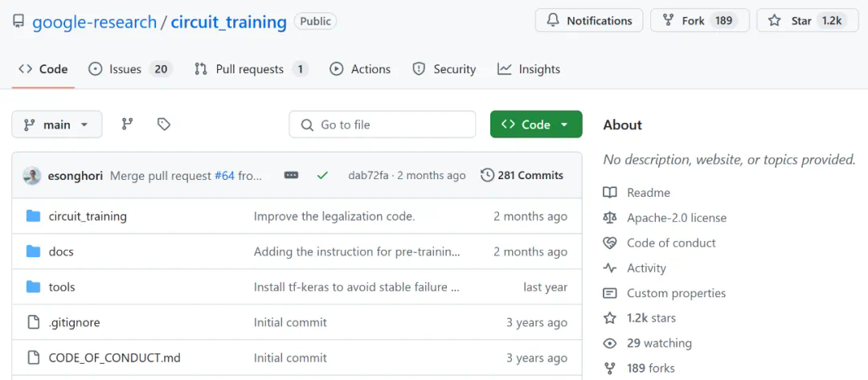
Task: Click the Activity pulse icon
Action: pyautogui.click(x=610, y=268)
